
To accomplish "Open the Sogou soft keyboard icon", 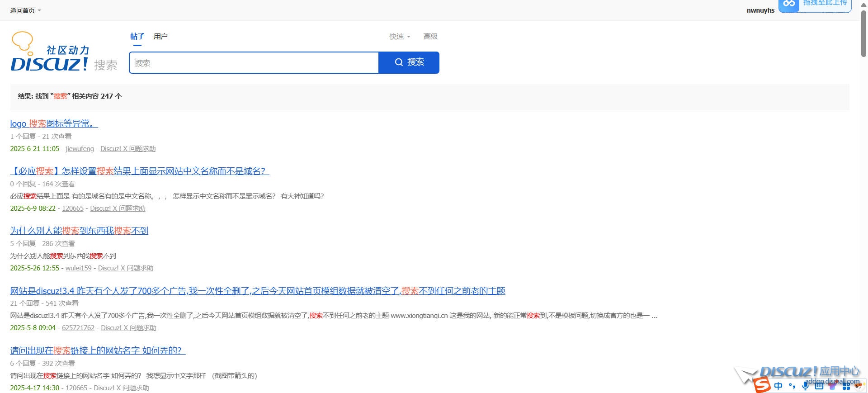I will [x=819, y=386].
